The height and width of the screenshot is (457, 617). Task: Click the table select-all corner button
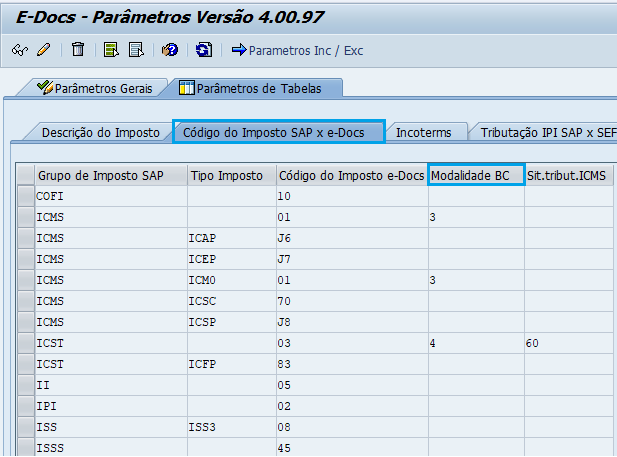(x=26, y=175)
